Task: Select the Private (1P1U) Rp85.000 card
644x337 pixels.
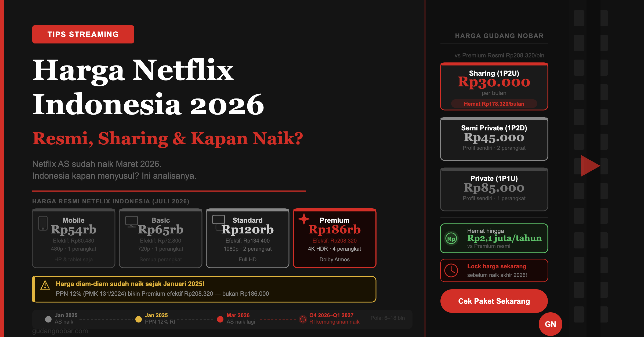Action: coord(494,189)
